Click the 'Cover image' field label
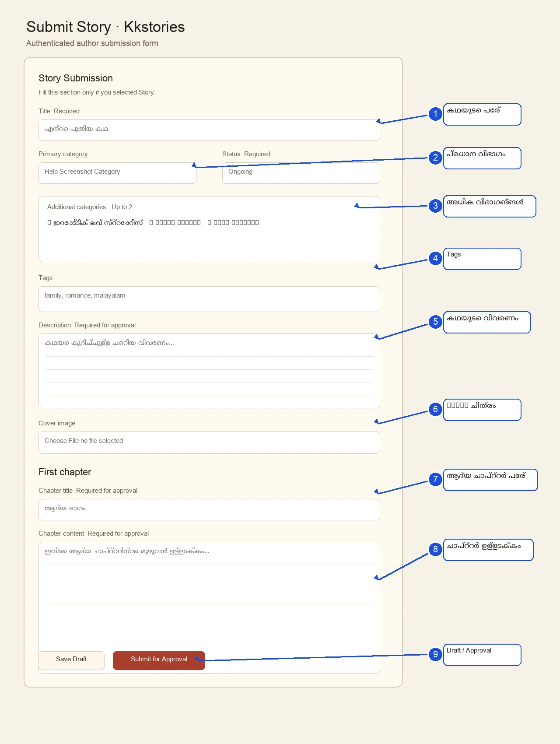560x744 pixels. pos(57,423)
